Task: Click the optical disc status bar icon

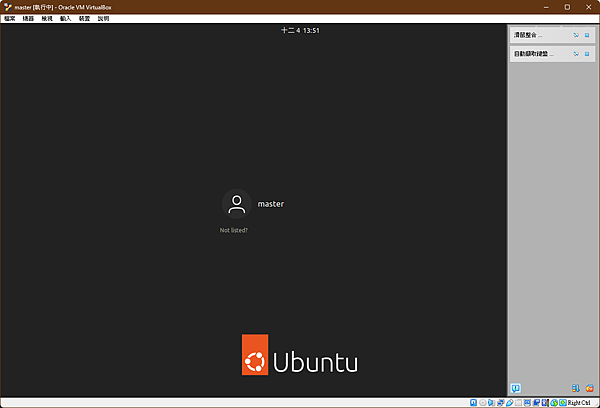Action: click(483, 403)
